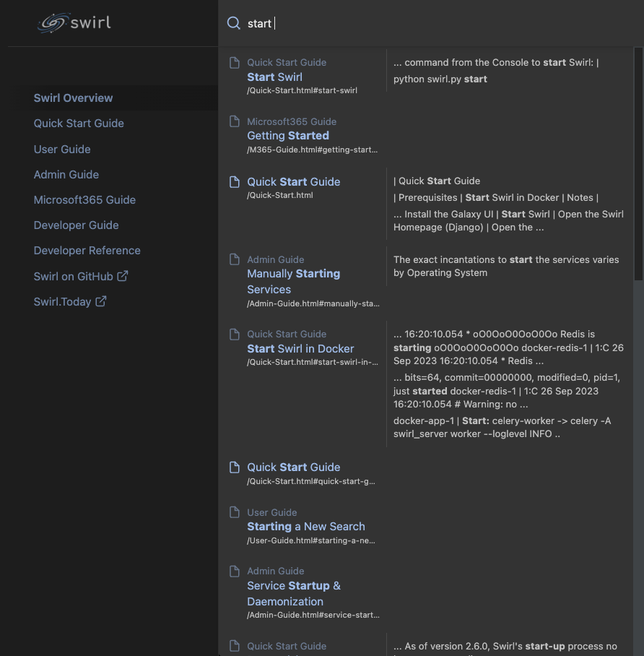
Task: Open User Guide in the sidebar
Action: [62, 150]
